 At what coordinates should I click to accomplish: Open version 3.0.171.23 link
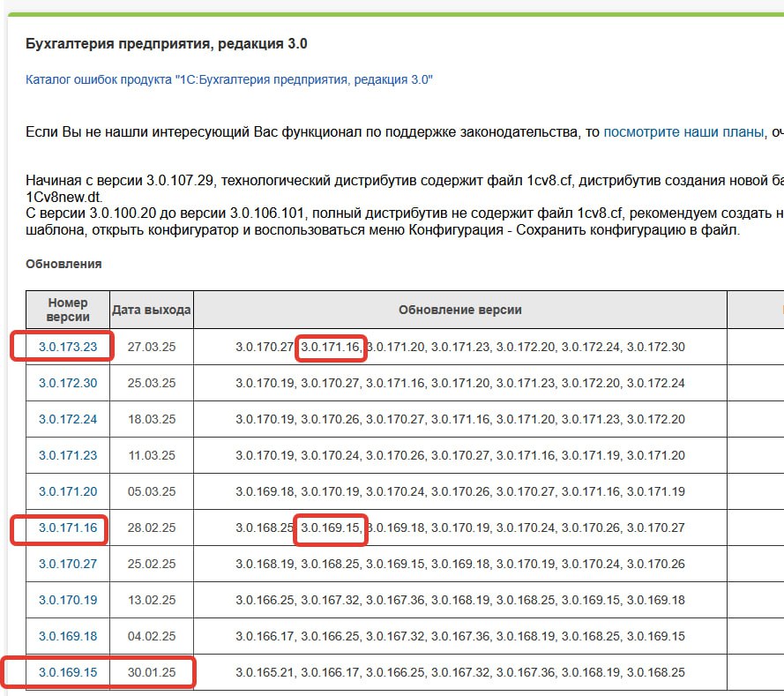[68, 455]
